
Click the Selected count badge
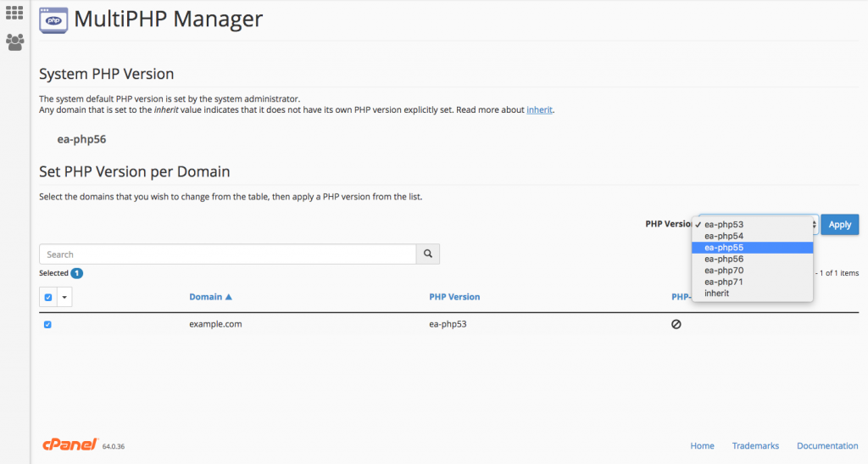pyautogui.click(x=77, y=273)
